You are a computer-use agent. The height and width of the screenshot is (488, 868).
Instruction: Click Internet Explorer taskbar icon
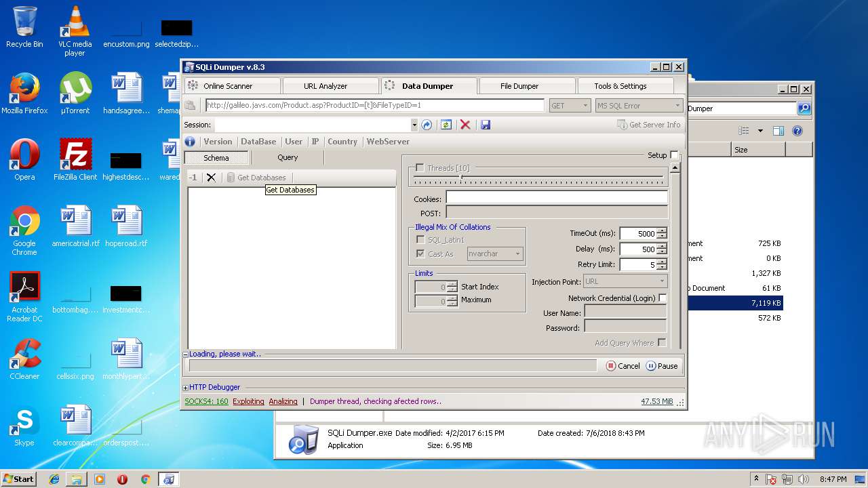[54, 479]
